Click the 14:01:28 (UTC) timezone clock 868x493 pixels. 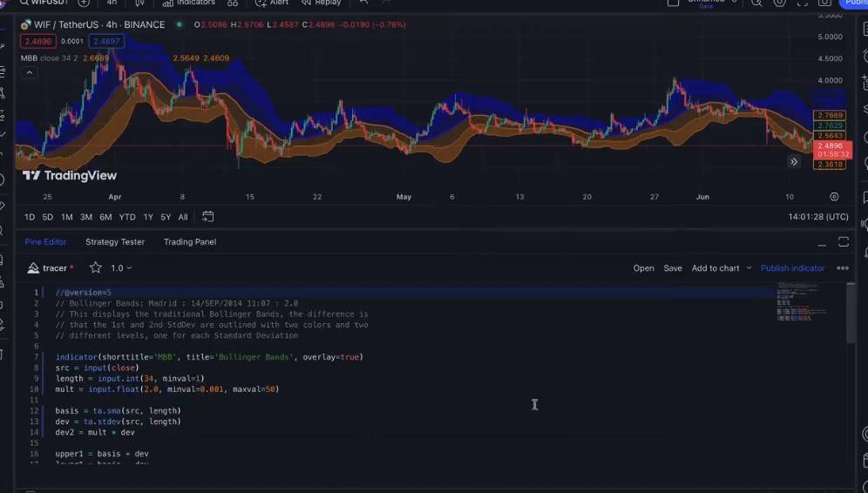point(818,217)
